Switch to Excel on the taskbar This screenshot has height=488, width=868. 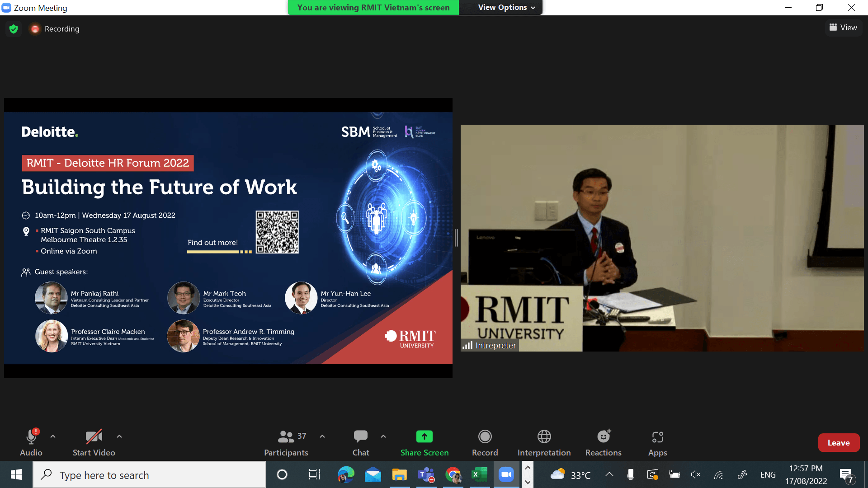pyautogui.click(x=480, y=474)
